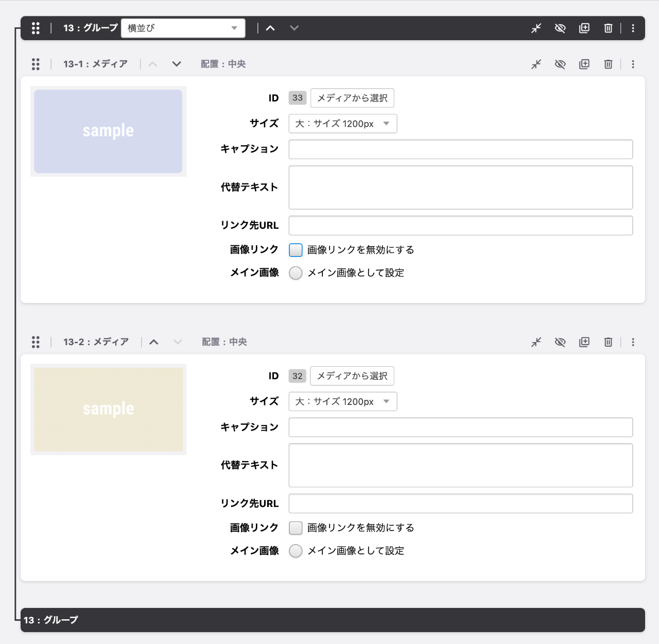Open more options for unit 13-2
The image size is (659, 644).
point(633,342)
